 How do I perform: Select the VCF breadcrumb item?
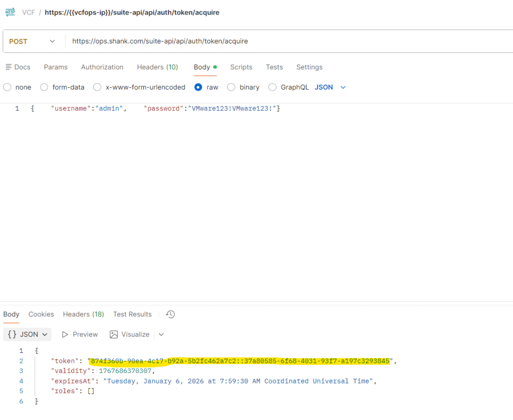(28, 12)
